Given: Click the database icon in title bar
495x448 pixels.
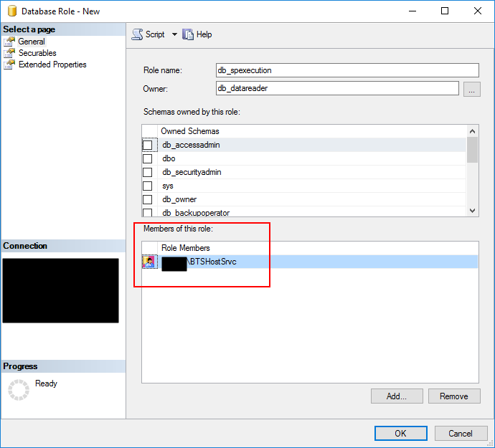Looking at the screenshot, I should 11,11.
